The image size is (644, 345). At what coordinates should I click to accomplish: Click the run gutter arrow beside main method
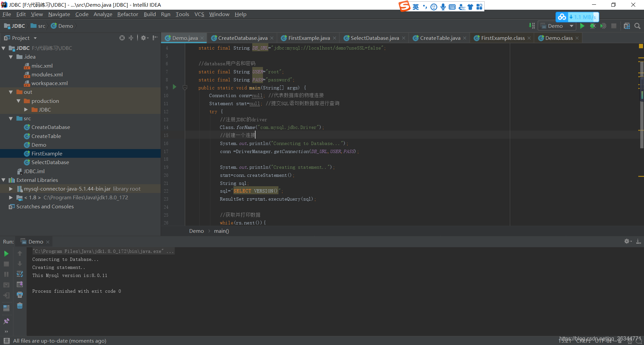[x=174, y=87]
